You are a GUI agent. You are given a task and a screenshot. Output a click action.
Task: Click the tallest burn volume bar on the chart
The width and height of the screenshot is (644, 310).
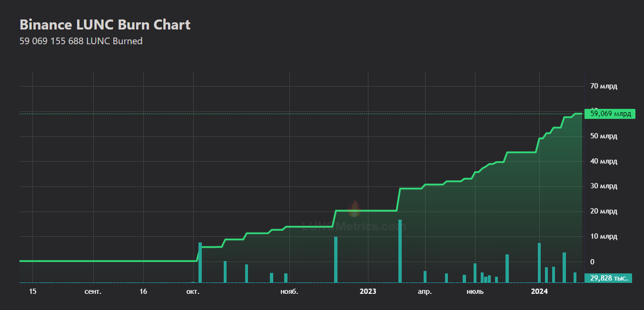(x=400, y=251)
